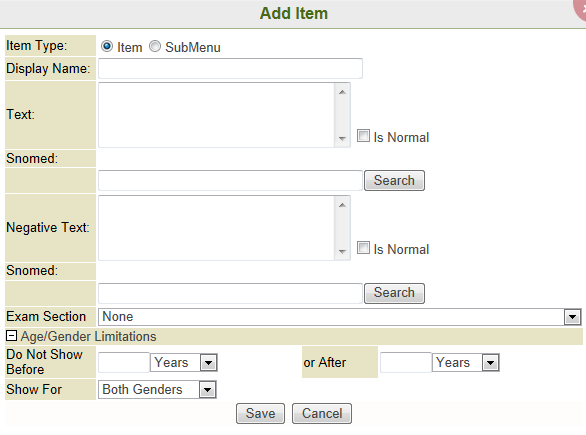Click Negative Text scroll down arrow
The height and width of the screenshot is (435, 586).
coord(342,252)
